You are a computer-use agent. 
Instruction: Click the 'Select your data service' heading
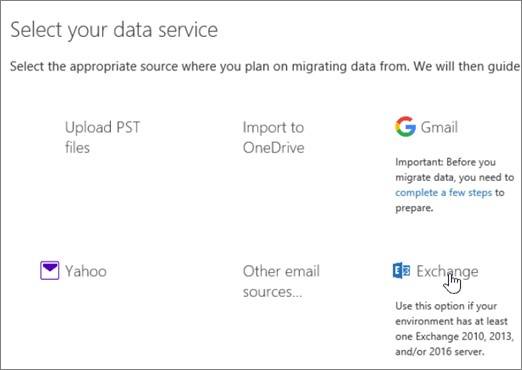[114, 30]
